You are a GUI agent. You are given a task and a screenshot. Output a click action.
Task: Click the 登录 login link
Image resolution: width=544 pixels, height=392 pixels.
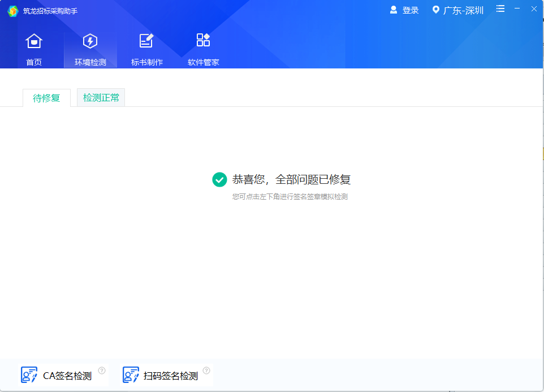tap(411, 10)
